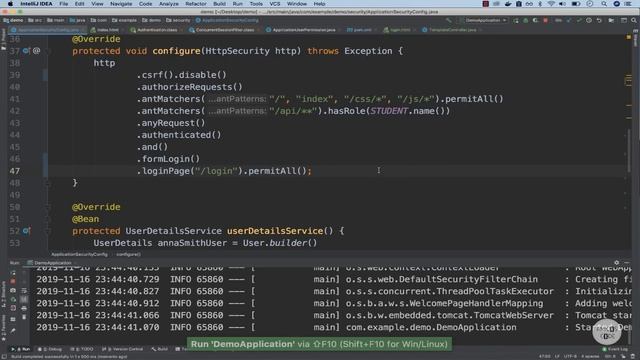Click STUDENT in hasRole call

point(388,111)
